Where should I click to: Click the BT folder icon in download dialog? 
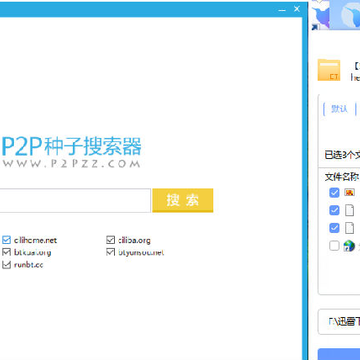(x=329, y=70)
